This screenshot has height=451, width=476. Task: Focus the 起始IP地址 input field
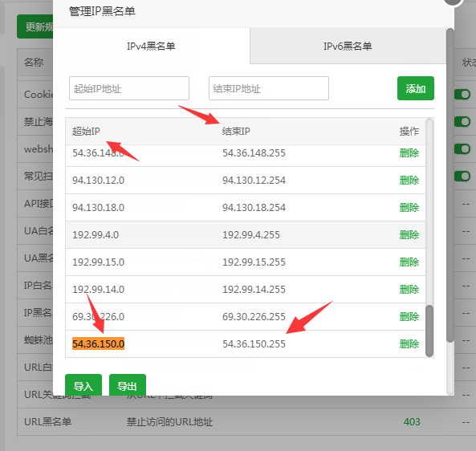coord(129,88)
